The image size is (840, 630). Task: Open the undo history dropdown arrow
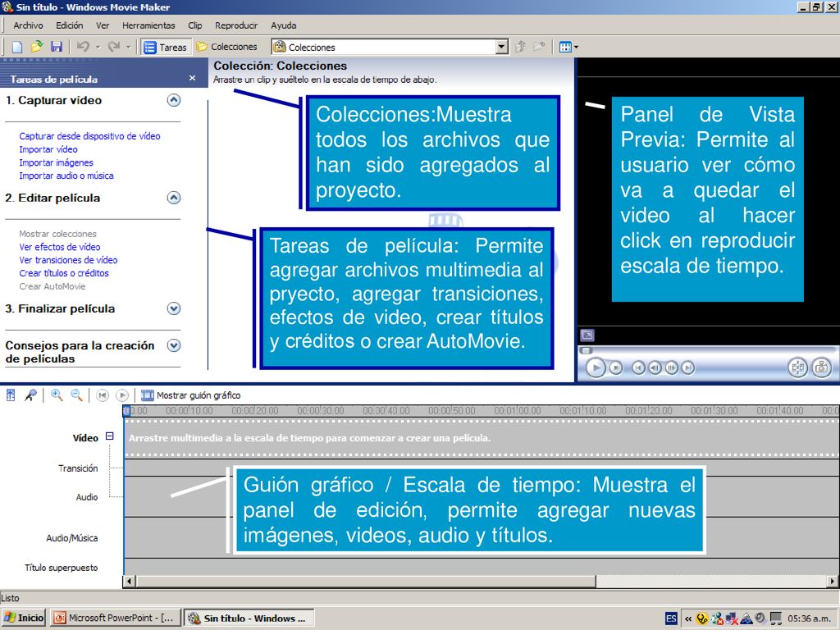coord(98,47)
